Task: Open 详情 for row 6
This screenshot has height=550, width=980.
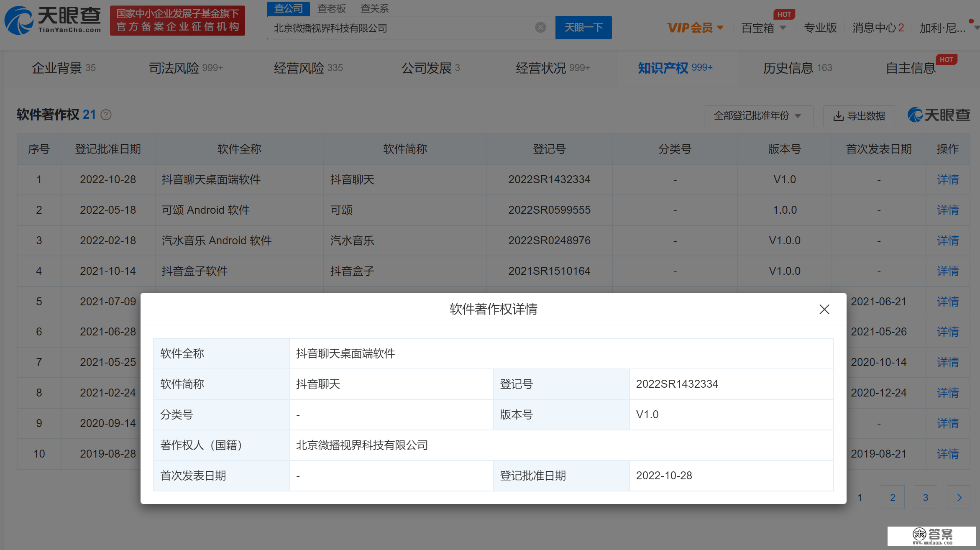Action: [948, 332]
